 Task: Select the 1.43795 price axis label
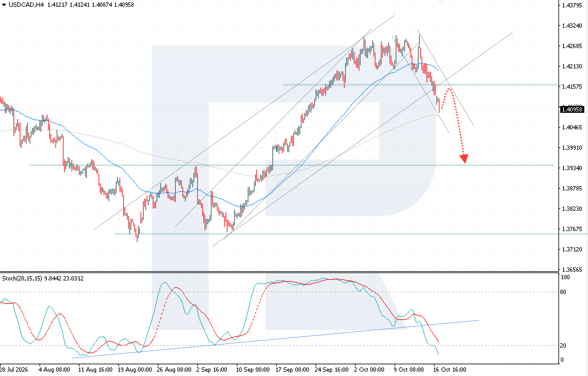click(x=572, y=5)
